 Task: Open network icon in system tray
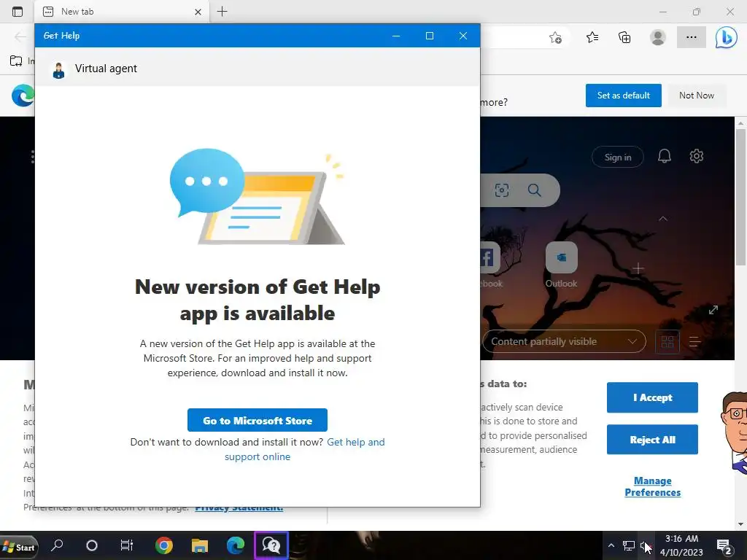(628, 545)
